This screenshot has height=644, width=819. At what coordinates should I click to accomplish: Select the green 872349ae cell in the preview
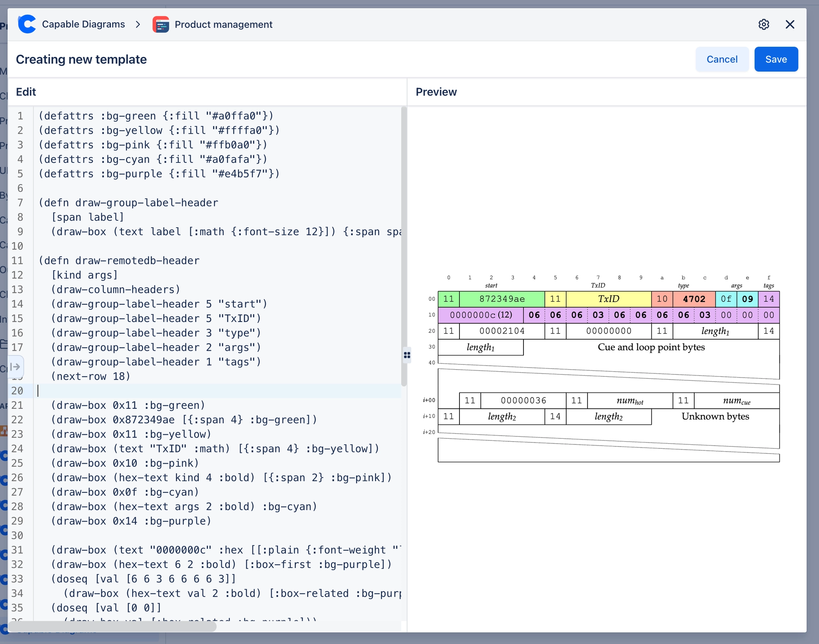tap(501, 299)
